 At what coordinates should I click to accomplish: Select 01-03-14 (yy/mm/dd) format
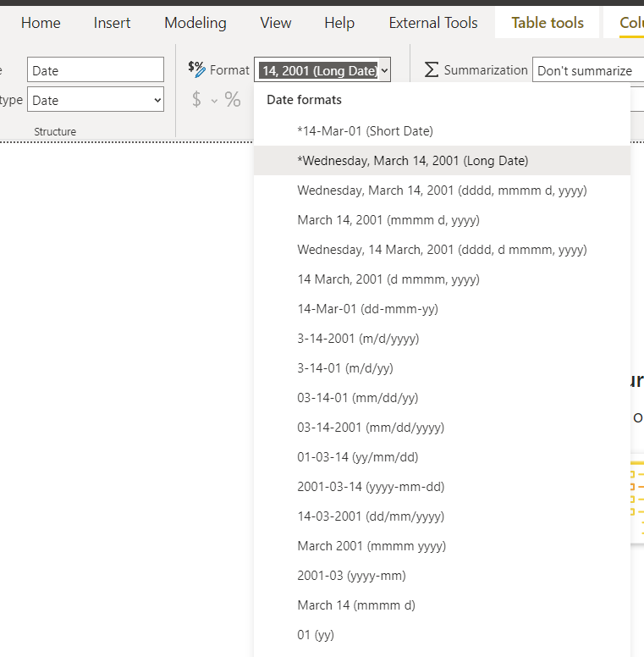click(443, 457)
